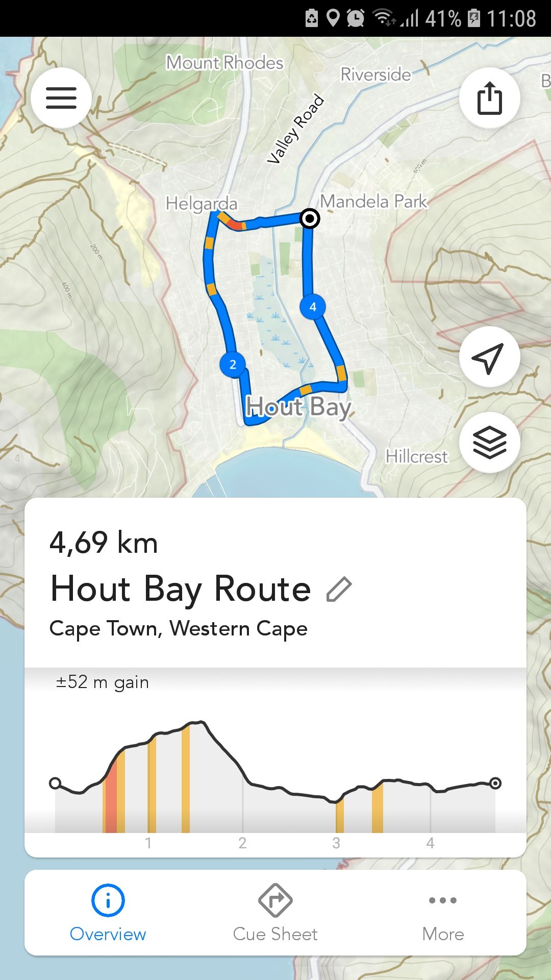This screenshot has height=980, width=551.
Task: Tap the Overview info icon
Action: pyautogui.click(x=108, y=900)
